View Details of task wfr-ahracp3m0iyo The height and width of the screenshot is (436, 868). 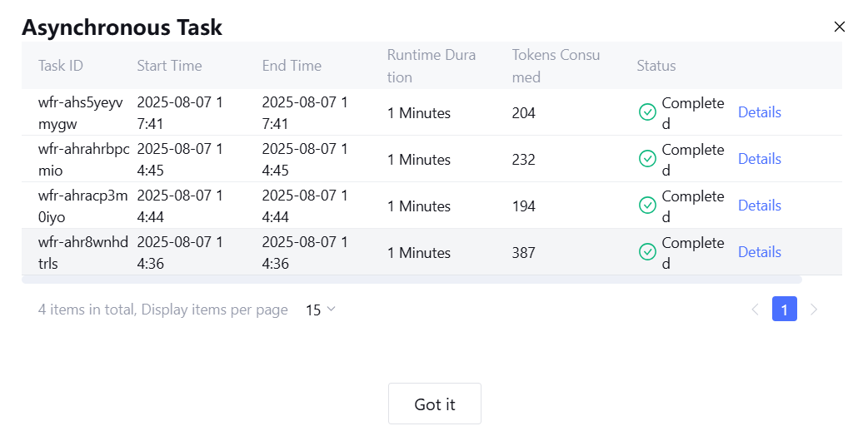(x=759, y=206)
